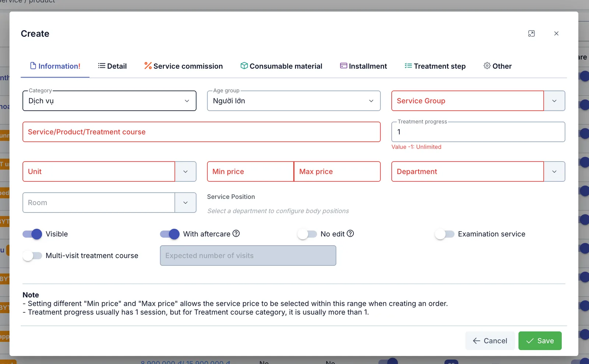Screen dimensions: 589x364
Task: Click the Service Group input box
Action: click(x=468, y=101)
